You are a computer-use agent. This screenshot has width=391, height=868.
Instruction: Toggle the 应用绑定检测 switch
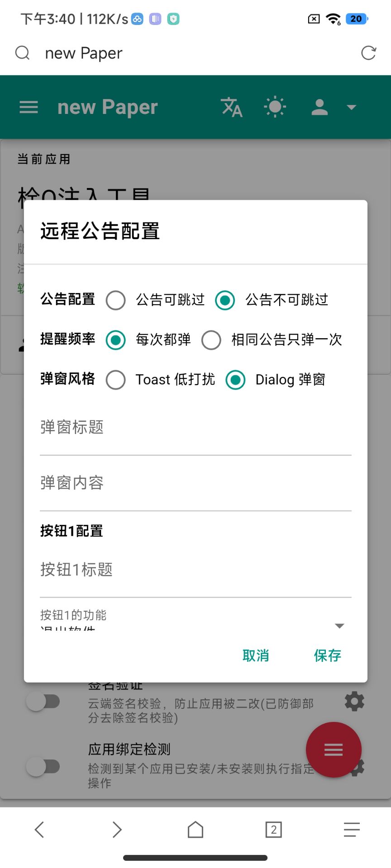pos(43,767)
